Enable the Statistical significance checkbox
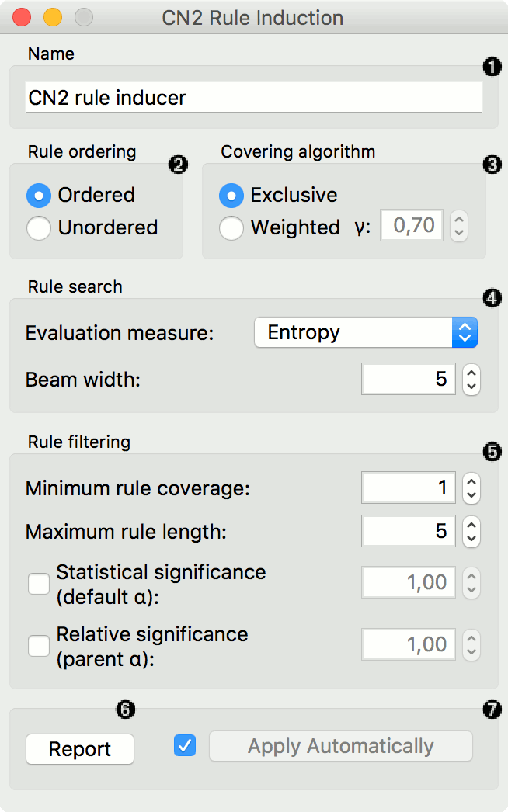This screenshot has width=508, height=812. [39, 584]
